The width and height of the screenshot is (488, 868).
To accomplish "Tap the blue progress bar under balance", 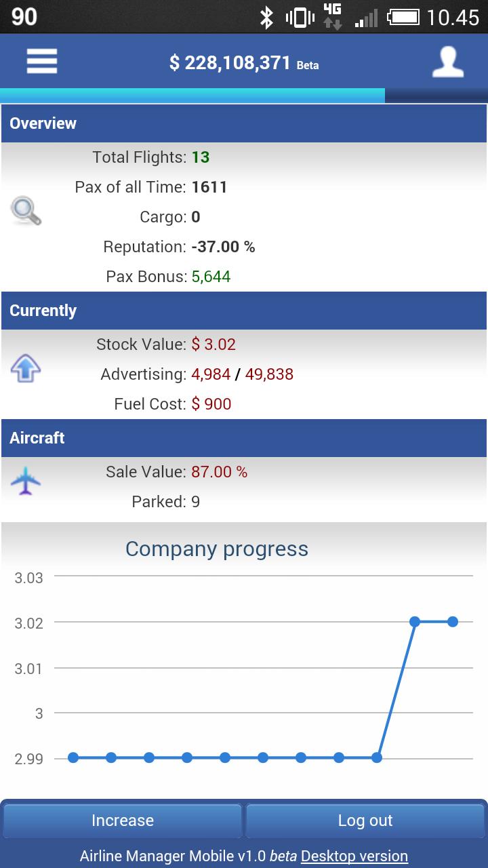I will (193, 96).
